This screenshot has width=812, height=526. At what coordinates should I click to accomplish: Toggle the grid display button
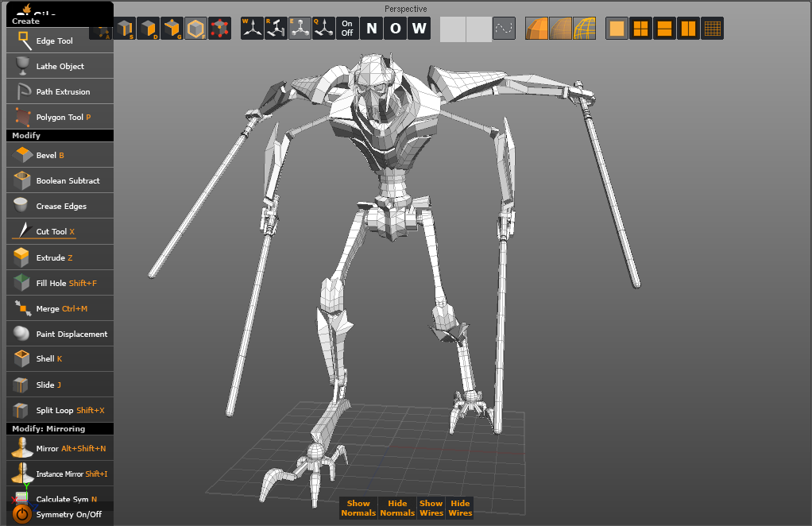coord(712,28)
